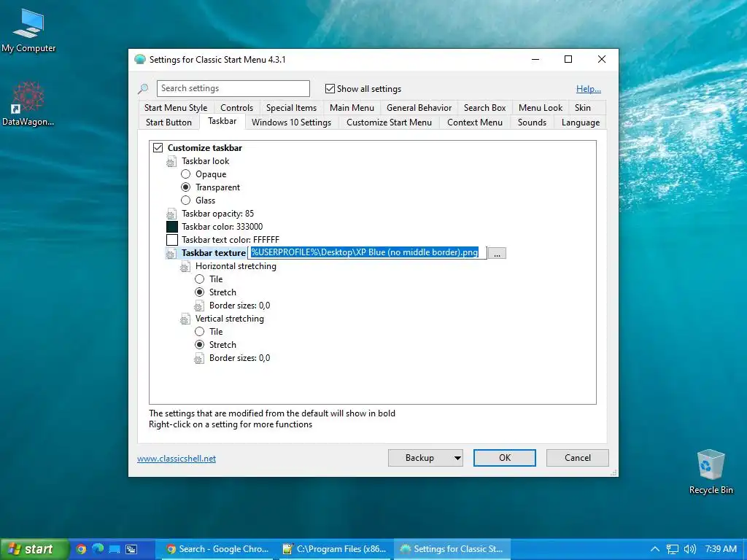
Task: Toggle the Show all settings checkbox
Action: (330, 88)
